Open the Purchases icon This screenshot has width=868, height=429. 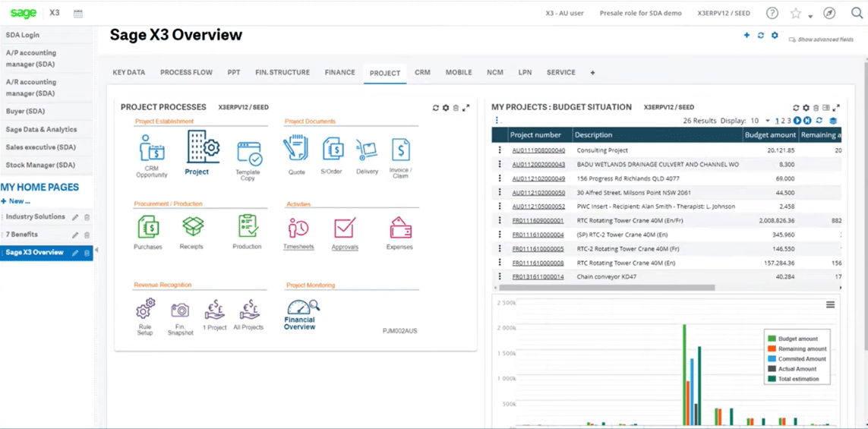pos(148,227)
